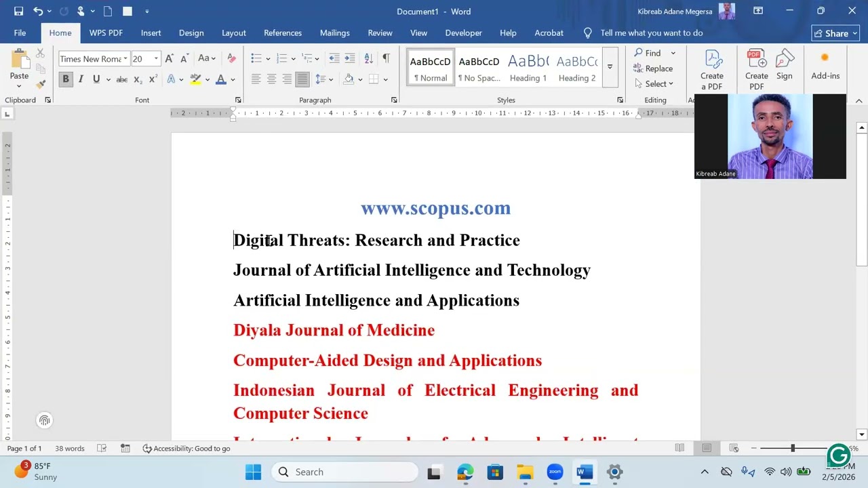Save the document using the floppy icon
This screenshot has height=488, width=868.
tap(18, 12)
